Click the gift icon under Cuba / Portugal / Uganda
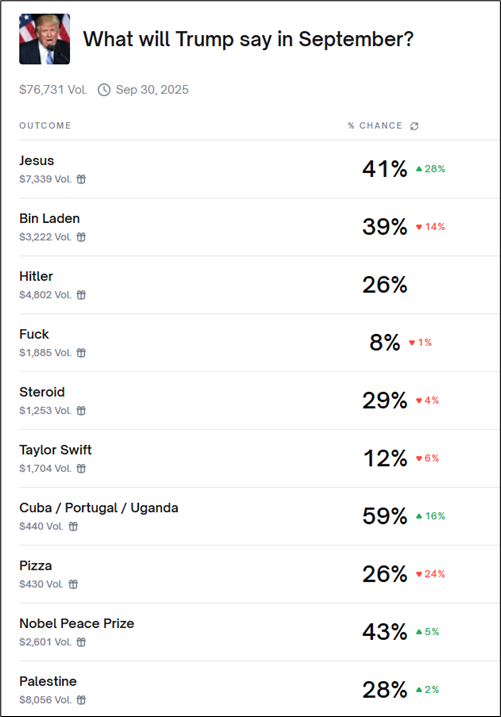Viewport: 501px width, 717px height. [73, 526]
